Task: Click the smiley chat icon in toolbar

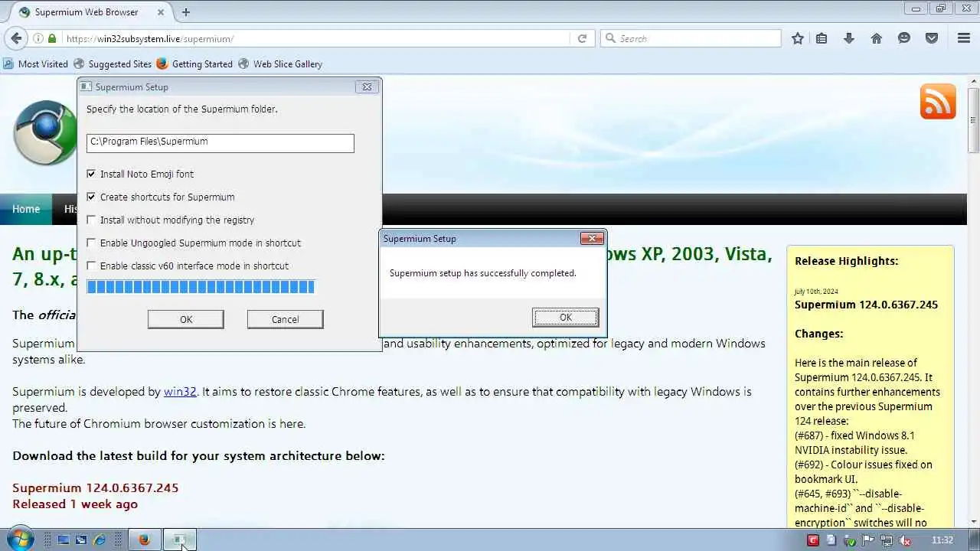Action: point(904,38)
